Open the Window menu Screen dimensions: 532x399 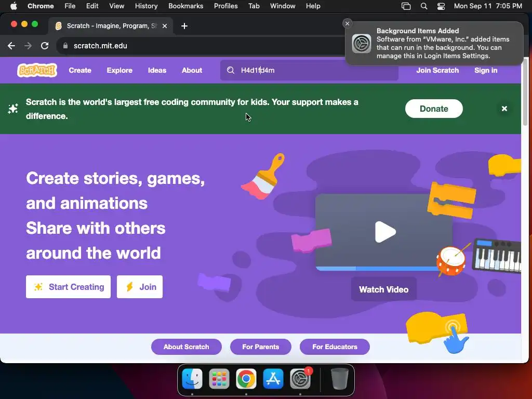click(283, 6)
